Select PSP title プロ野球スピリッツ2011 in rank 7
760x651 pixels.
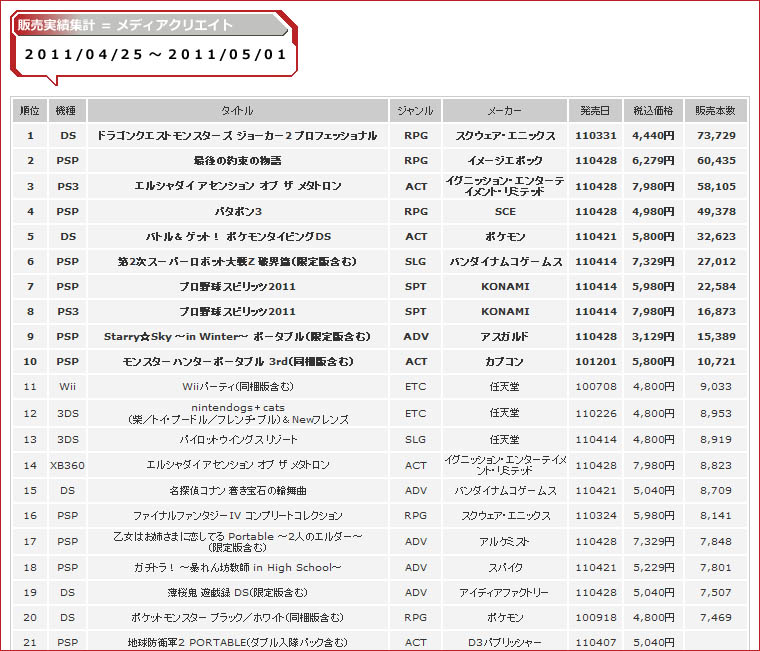238,286
